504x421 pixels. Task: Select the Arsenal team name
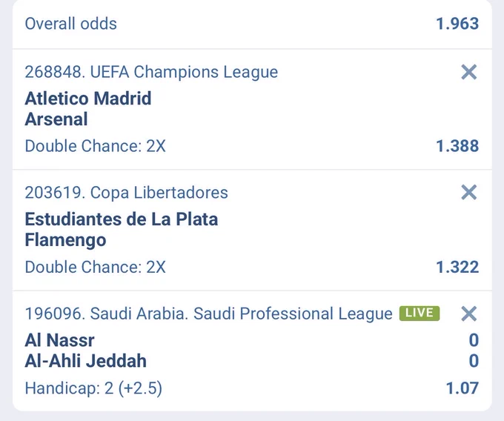[56, 119]
